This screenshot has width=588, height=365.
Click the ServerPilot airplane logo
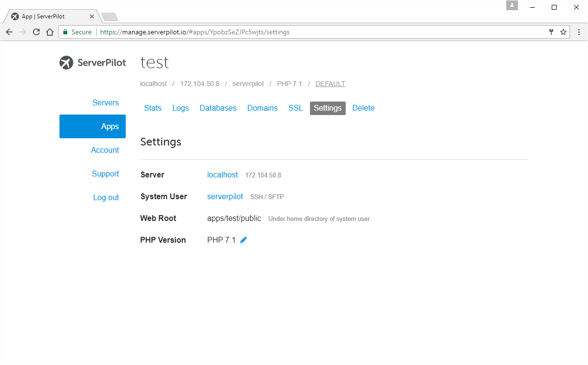pos(66,63)
